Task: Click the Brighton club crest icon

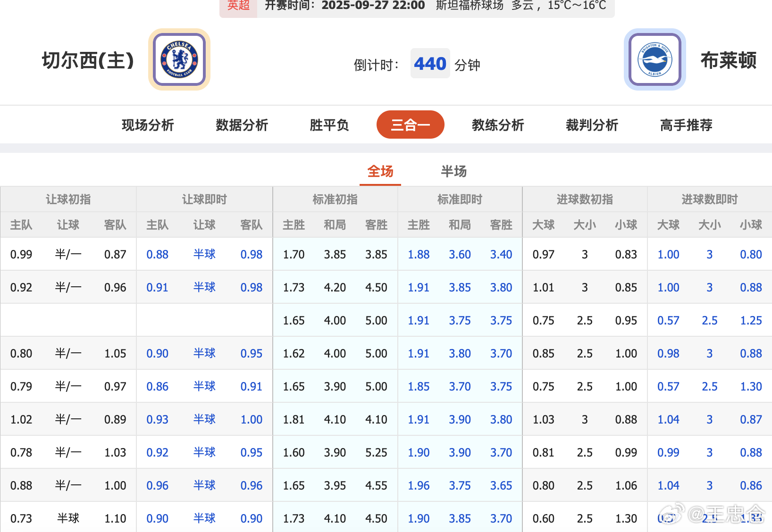Action: (x=655, y=59)
